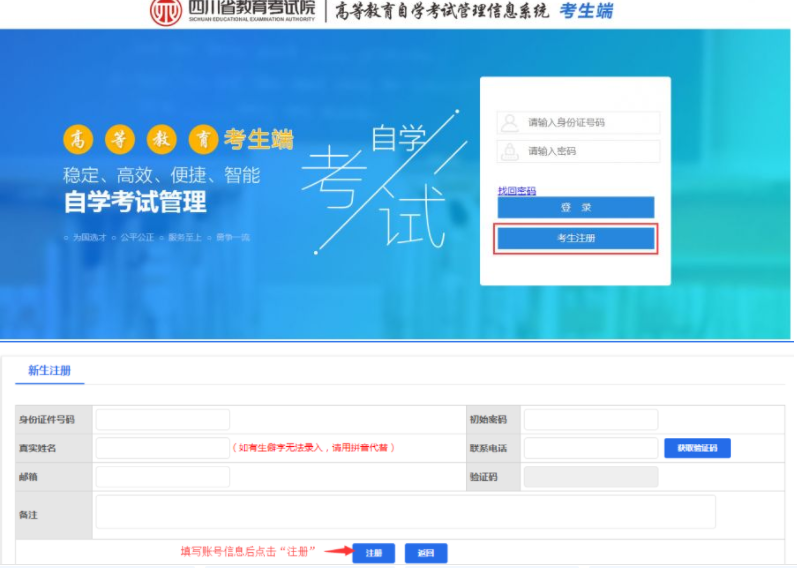Focus the 备注 textarea
The width and height of the screenshot is (797, 568).
tap(406, 512)
